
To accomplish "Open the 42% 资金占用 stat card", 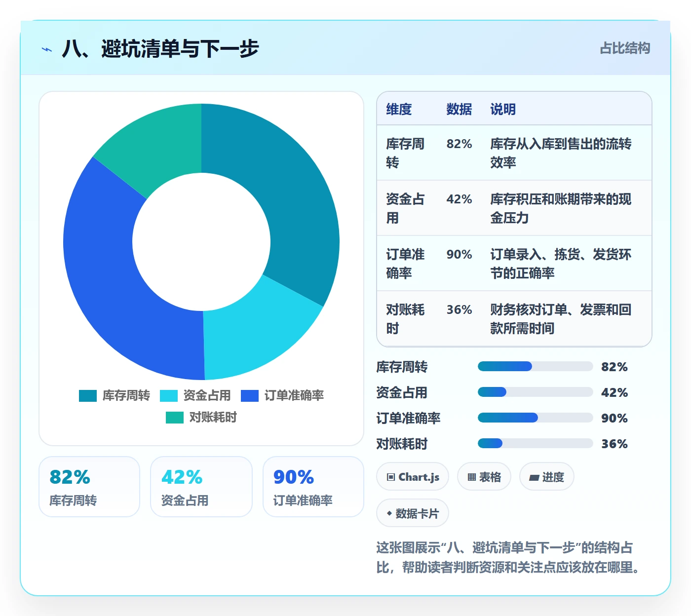I will [201, 487].
